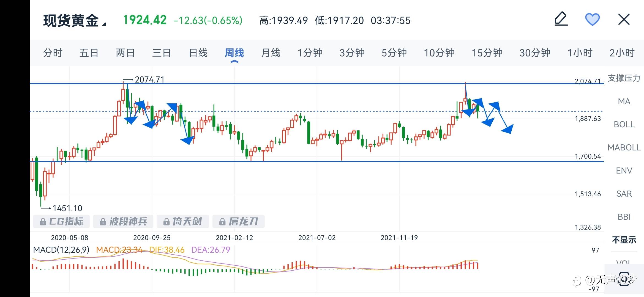The image size is (644, 297).
Task: Tap the locked 屠龙刀 indicator
Action: click(239, 221)
